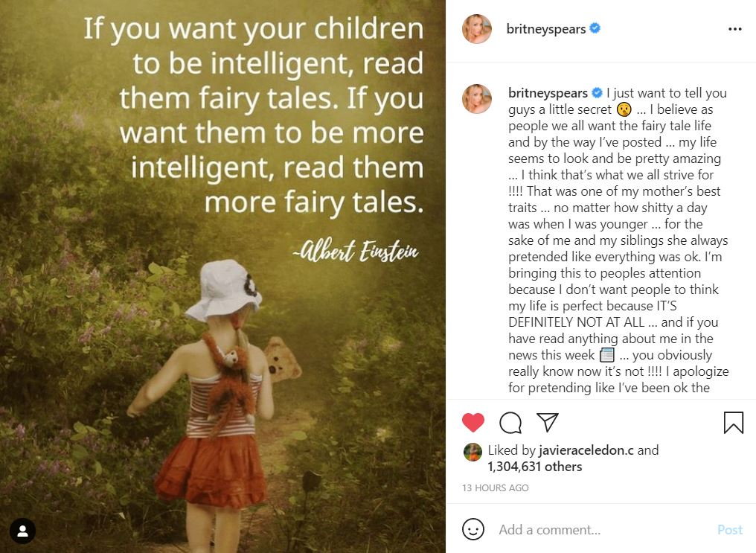Screen dimensions: 756x553
Task: Click the share paper plane icon
Action: pyautogui.click(x=547, y=422)
